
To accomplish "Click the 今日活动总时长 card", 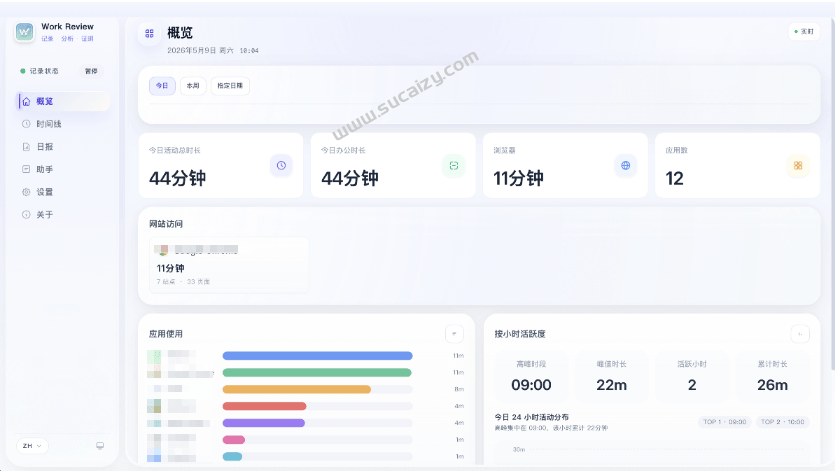I will pos(220,166).
